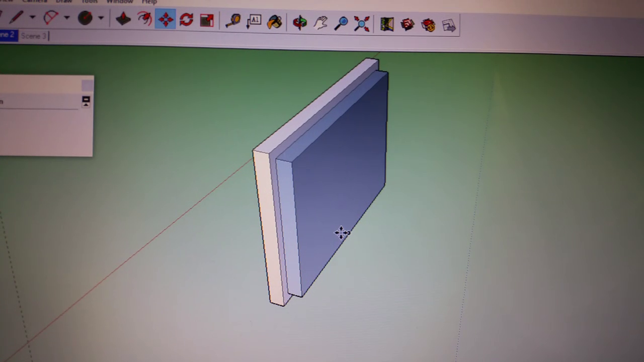Select the Circle shape tool
The width and height of the screenshot is (644, 362).
click(x=85, y=18)
